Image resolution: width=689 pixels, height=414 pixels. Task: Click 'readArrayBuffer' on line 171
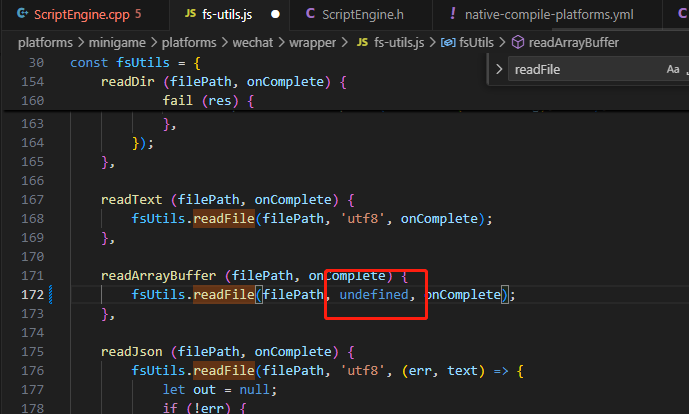(158, 276)
